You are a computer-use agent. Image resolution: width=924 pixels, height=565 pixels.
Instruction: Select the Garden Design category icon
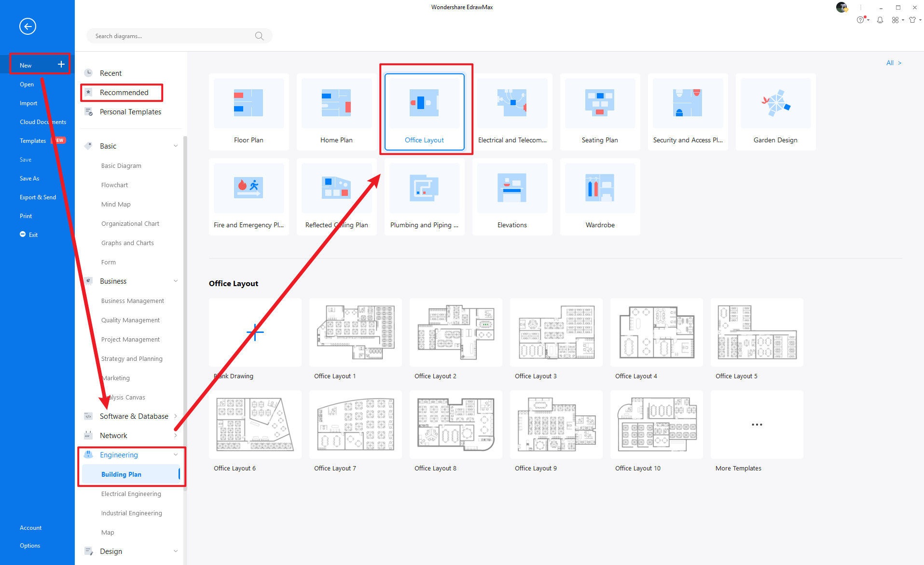tap(775, 104)
